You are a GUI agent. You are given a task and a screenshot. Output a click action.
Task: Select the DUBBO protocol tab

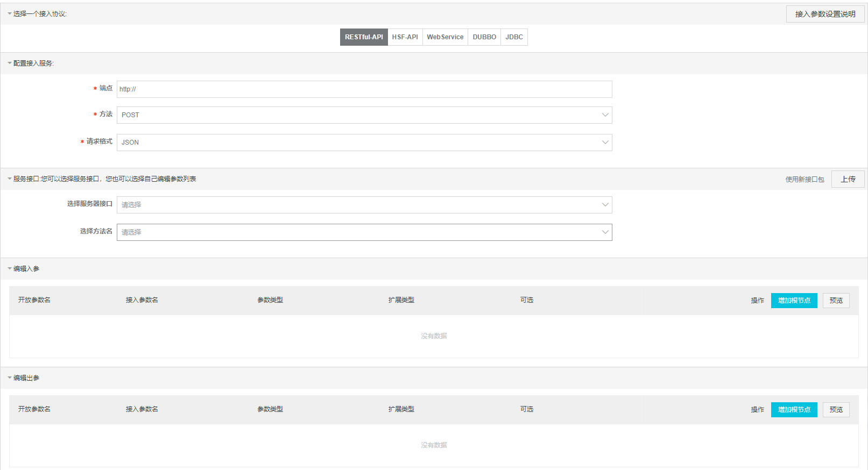coord(484,37)
